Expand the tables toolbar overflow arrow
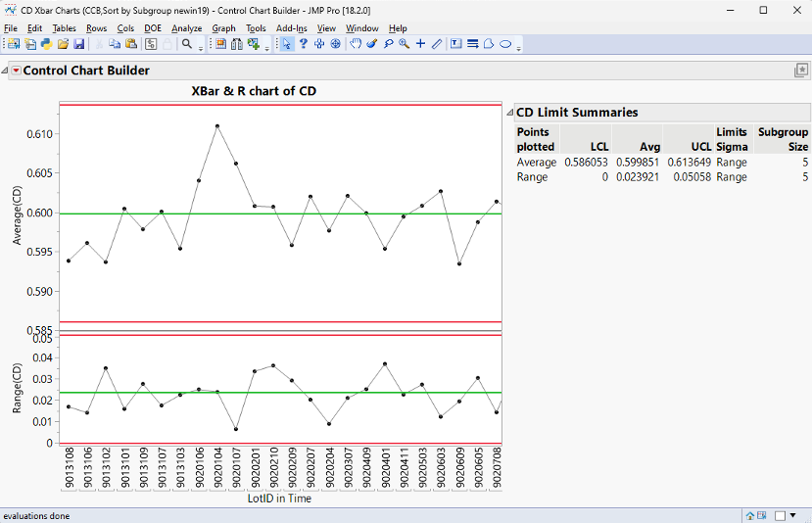The width and height of the screenshot is (812, 523). [267, 49]
